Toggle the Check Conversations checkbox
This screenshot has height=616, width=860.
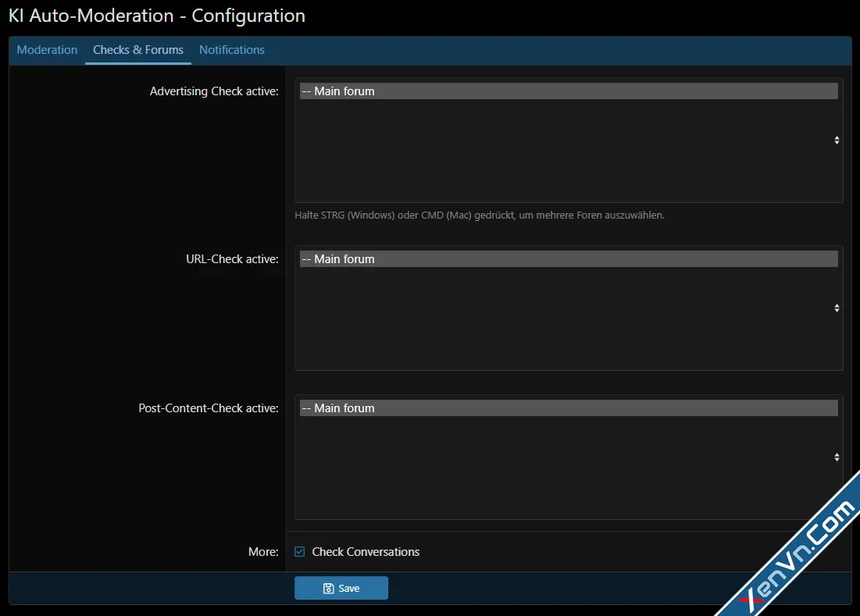[x=299, y=551]
